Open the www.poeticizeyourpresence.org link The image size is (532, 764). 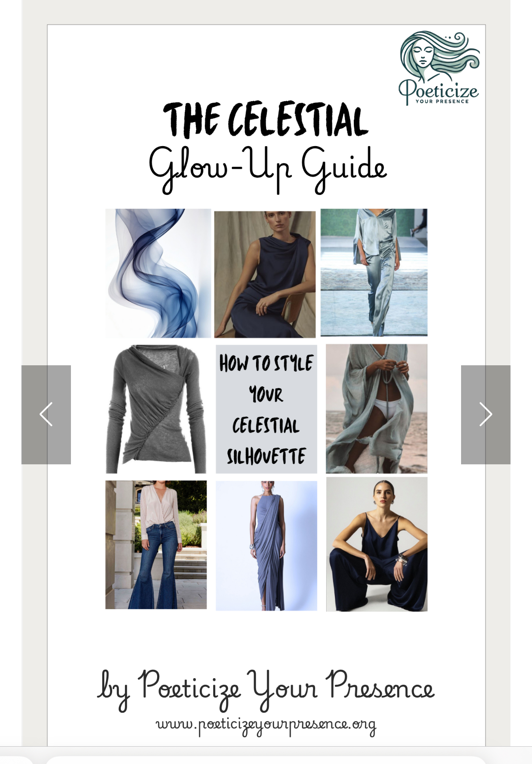click(266, 725)
